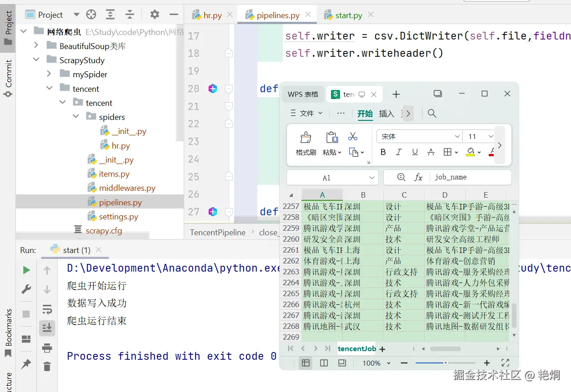Click the Format Painter brush in WPS
This screenshot has width=571, height=392.
tap(306, 138)
